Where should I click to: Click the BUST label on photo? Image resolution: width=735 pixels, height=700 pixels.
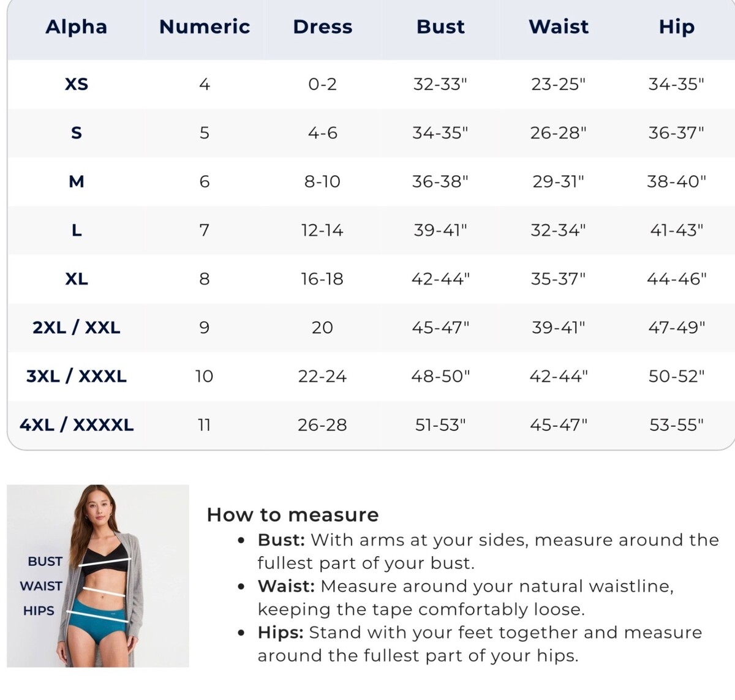pyautogui.click(x=45, y=561)
